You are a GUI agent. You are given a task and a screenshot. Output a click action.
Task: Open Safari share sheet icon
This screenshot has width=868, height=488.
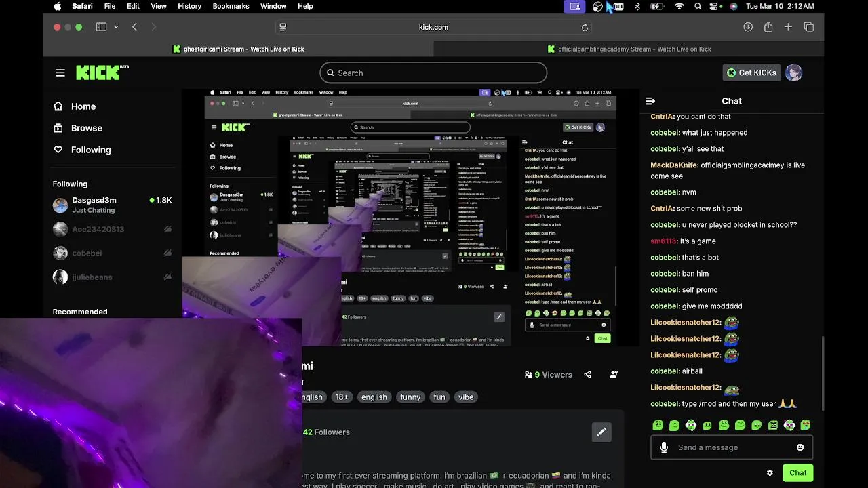point(768,27)
